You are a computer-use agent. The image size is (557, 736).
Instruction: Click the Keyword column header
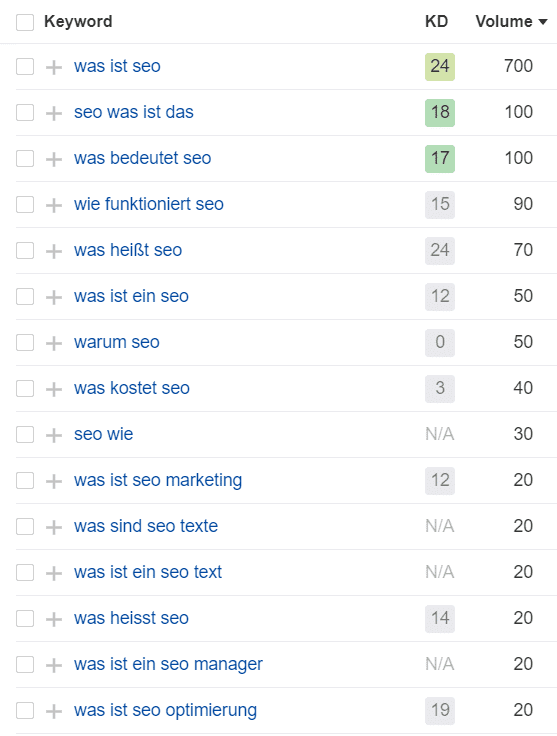78,22
